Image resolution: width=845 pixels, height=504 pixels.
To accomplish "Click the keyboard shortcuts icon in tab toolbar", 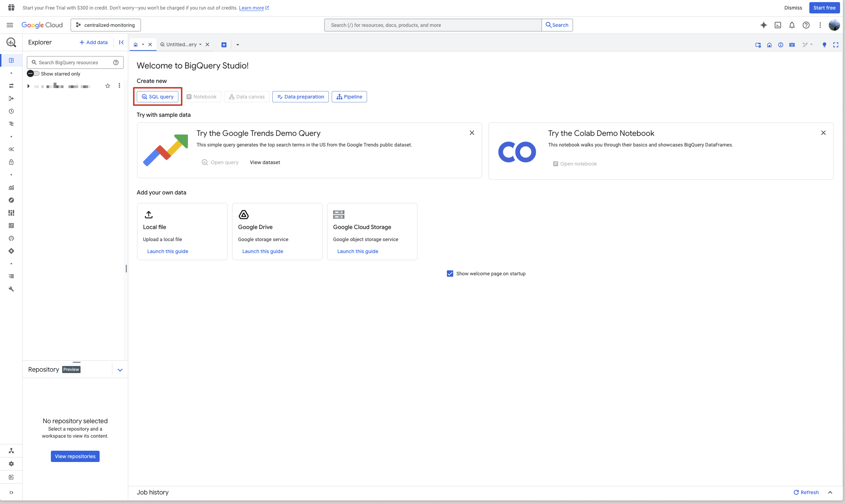I will point(792,45).
